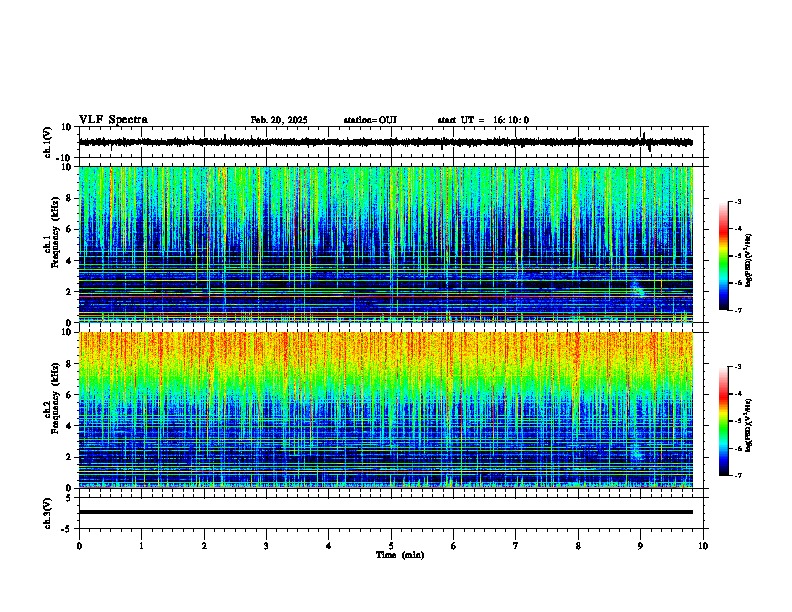
Task: Click the ch.1 voltage waveform trace
Action: (386, 142)
